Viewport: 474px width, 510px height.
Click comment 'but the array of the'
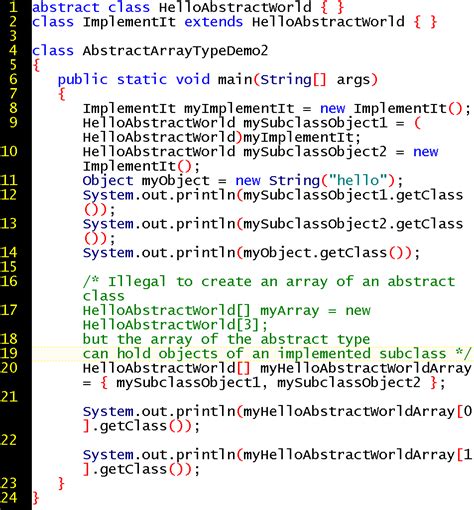coord(167,340)
